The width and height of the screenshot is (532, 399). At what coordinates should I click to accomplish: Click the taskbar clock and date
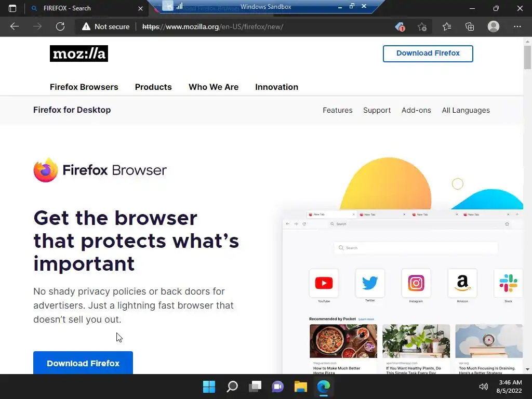click(x=509, y=387)
